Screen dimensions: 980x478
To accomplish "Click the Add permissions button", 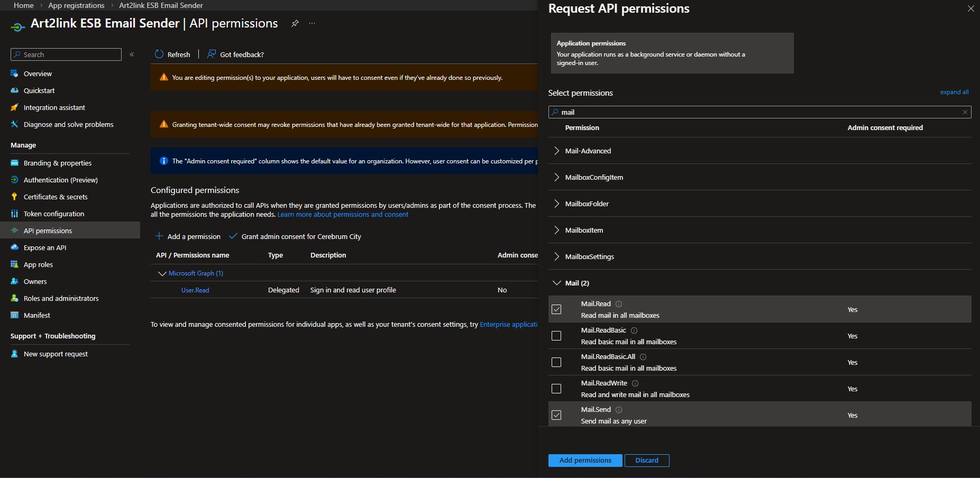I will tap(585, 461).
